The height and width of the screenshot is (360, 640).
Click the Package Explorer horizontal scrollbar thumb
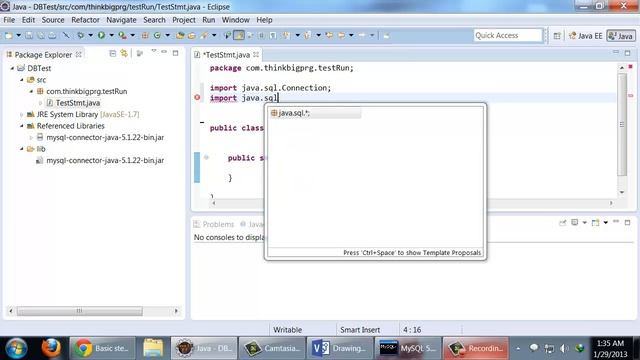(x=80, y=311)
